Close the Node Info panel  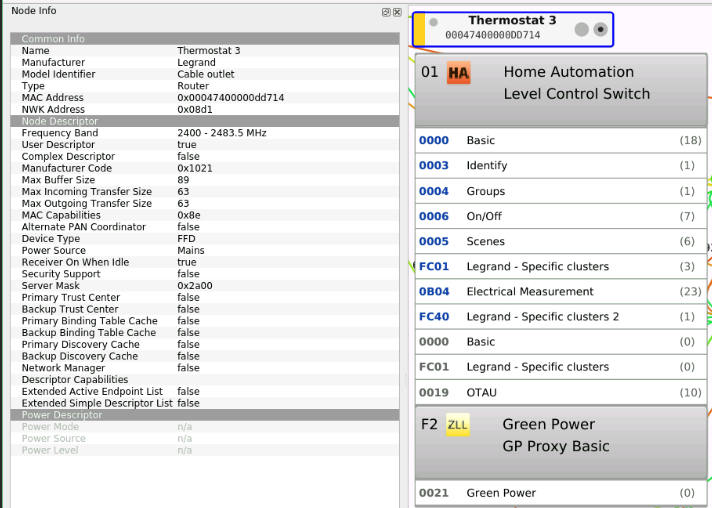pos(397,12)
